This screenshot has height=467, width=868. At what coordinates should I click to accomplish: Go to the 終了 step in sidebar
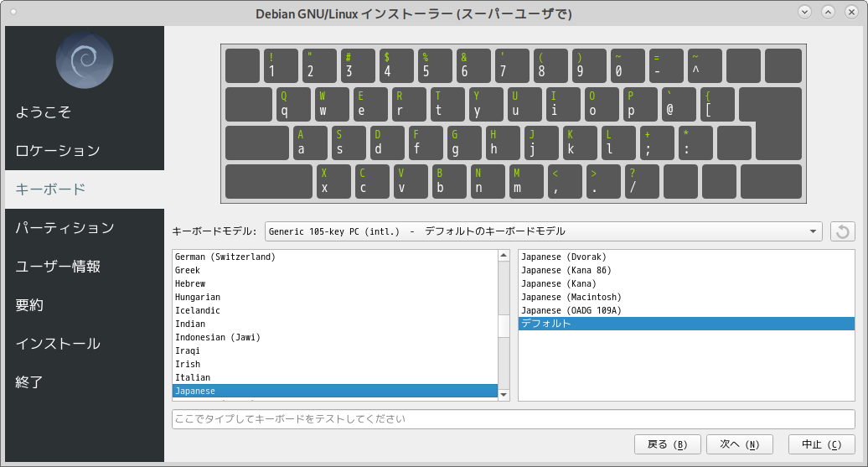85,382
